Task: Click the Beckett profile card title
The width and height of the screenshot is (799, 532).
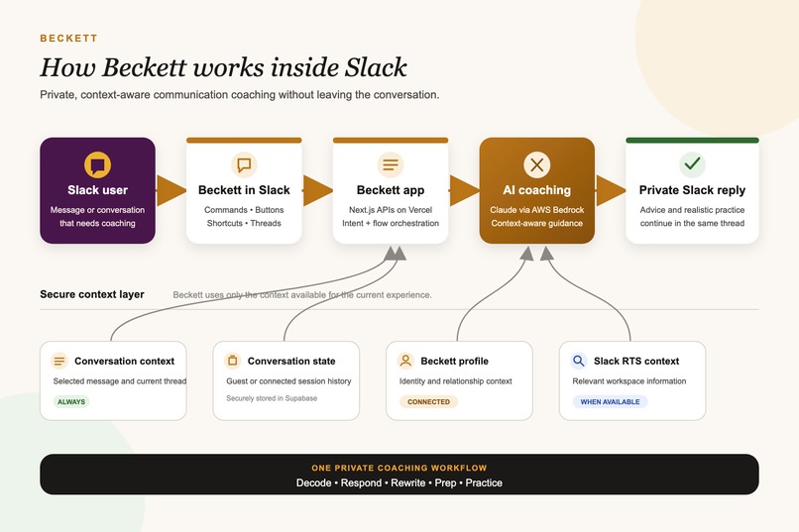Action: point(455,361)
